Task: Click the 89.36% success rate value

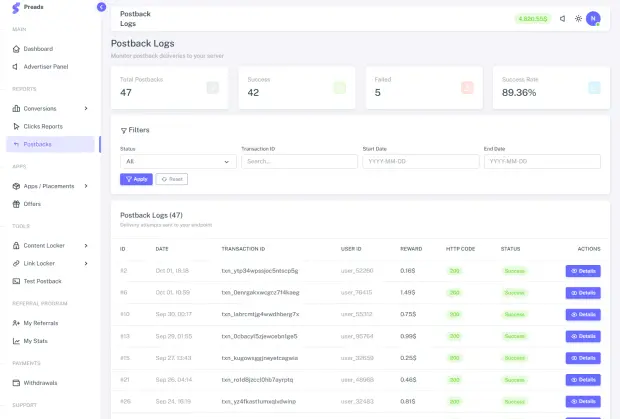Action: [519, 93]
